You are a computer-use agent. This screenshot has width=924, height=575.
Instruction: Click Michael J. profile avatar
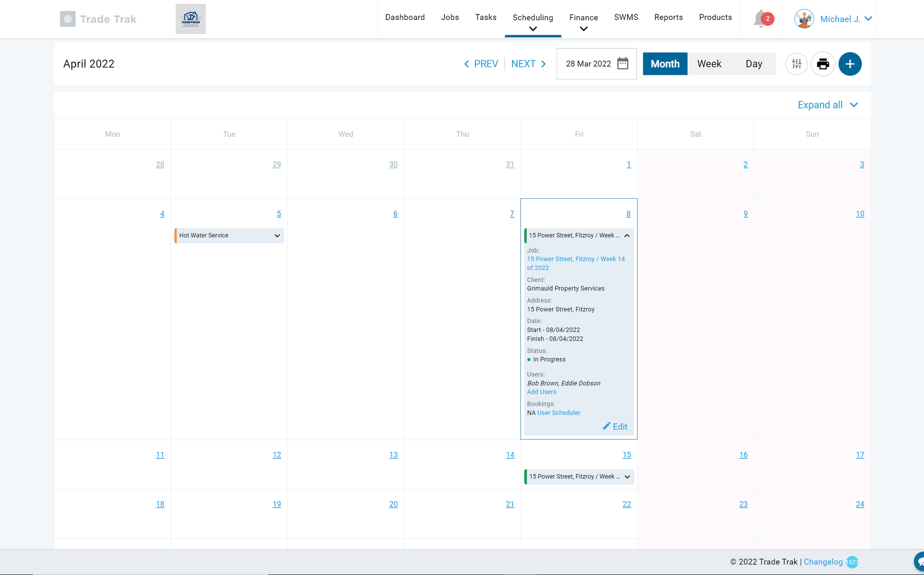(x=804, y=19)
